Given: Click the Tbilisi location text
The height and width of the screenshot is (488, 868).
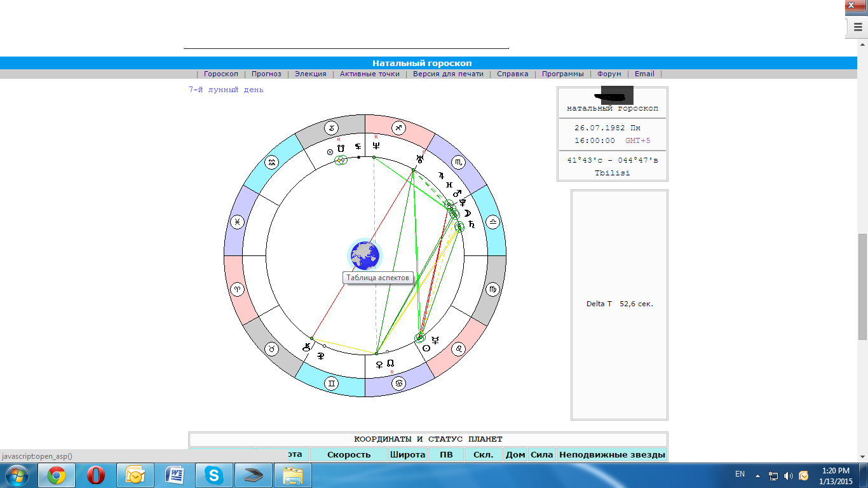Looking at the screenshot, I should pos(613,173).
